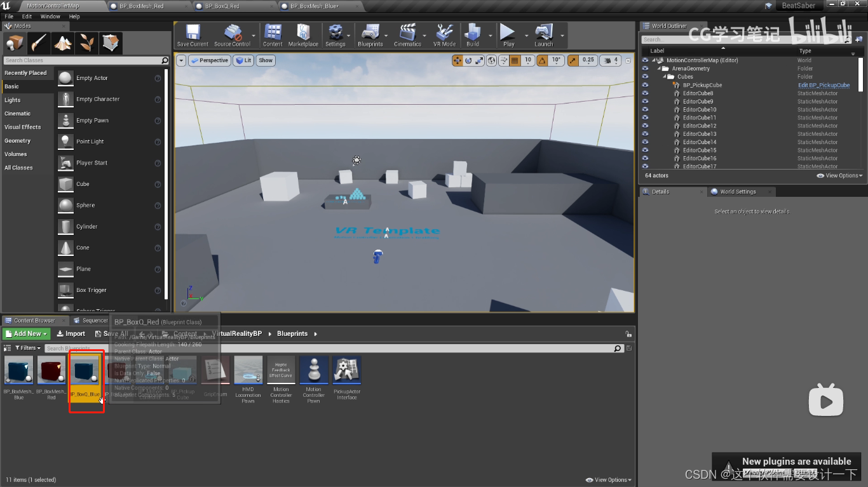Open the Window menu

pyautogui.click(x=50, y=17)
